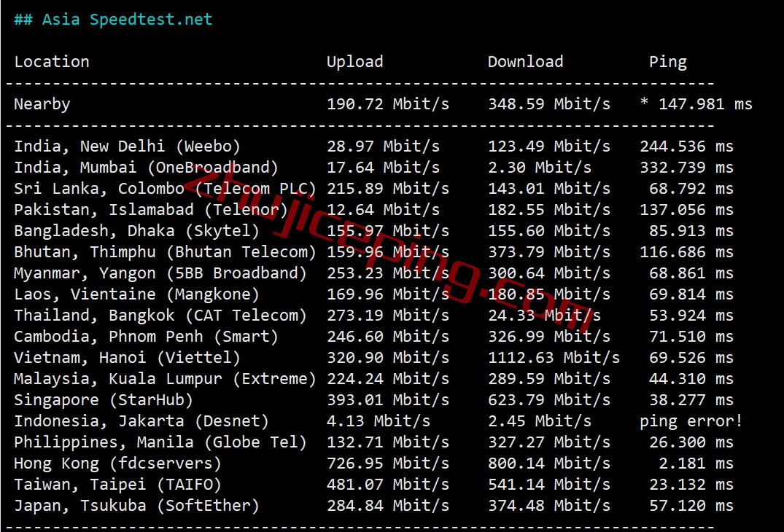Select the Japan, Tsukuba (SoftEther) entry
Screen dimensions: 784x532
point(136,506)
